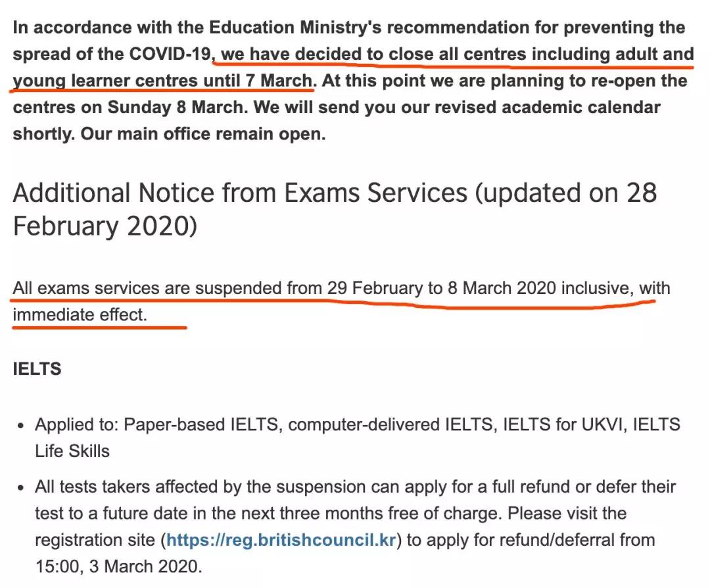The height and width of the screenshot is (588, 710).
Task: Click '8 March 2020 inclusive' text
Action: 539,288
